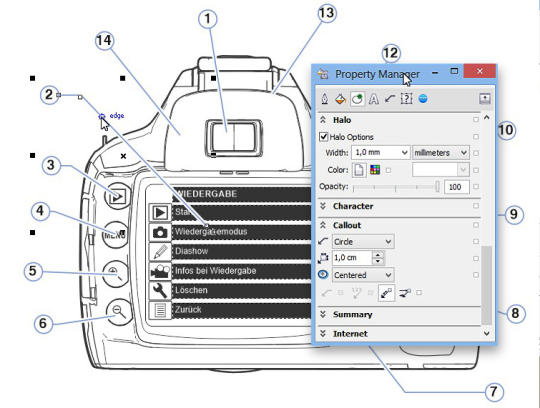The width and height of the screenshot is (540, 408).
Task: Open the Outline pen-nib tab in Property Manager
Action: (x=324, y=99)
